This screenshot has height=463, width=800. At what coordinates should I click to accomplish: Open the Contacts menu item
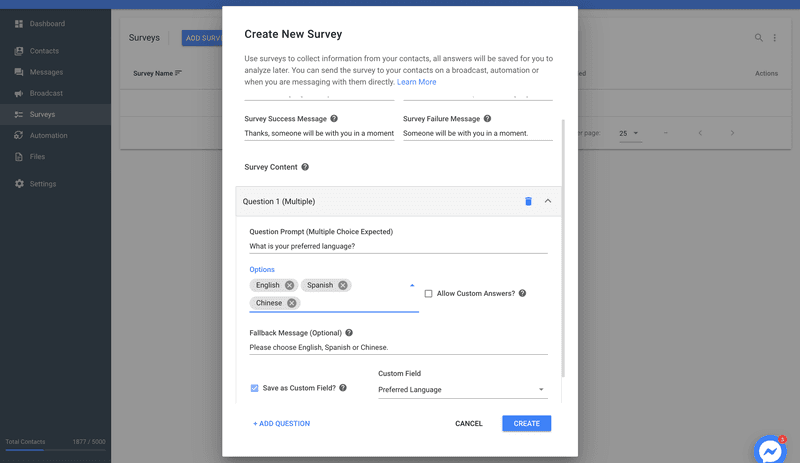[55, 51]
